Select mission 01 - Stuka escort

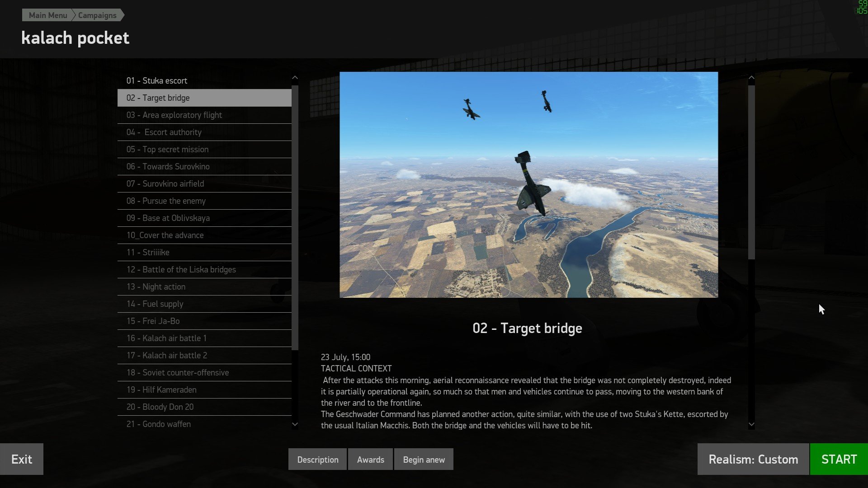tap(204, 80)
